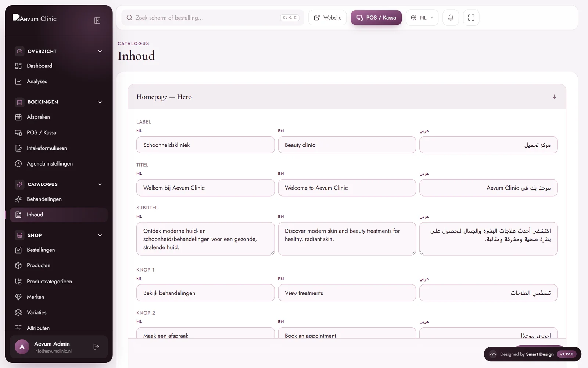Collapse the Boekingen section
Image resolution: width=588 pixels, height=368 pixels.
click(x=100, y=102)
